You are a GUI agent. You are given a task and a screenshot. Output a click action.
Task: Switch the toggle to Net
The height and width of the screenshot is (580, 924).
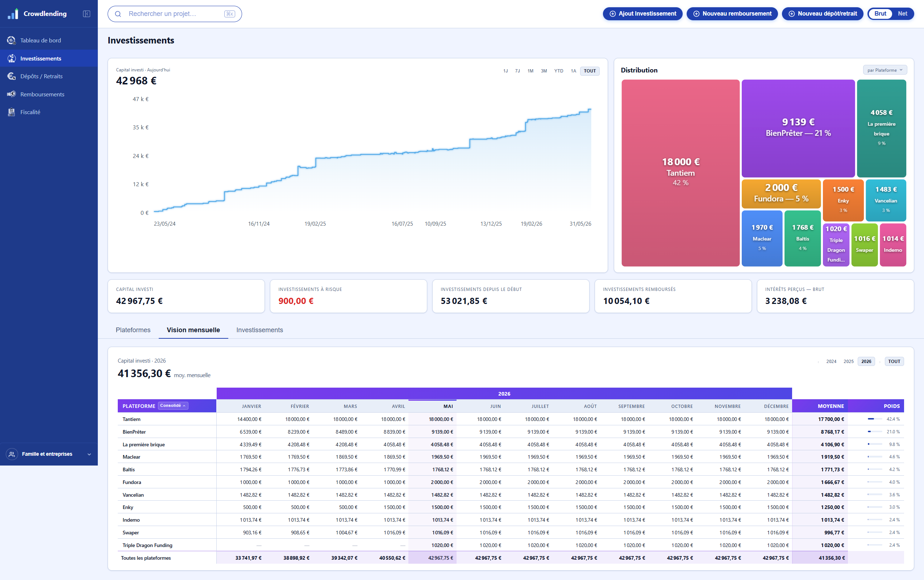(x=902, y=13)
